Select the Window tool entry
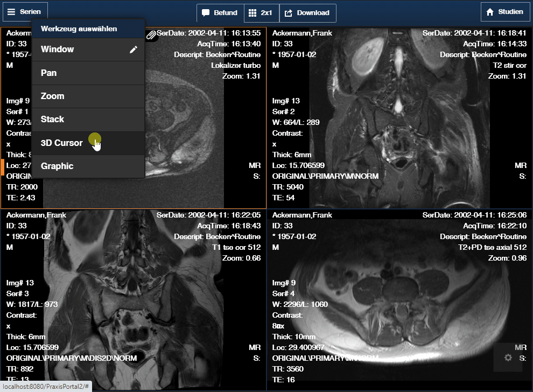 coord(81,50)
